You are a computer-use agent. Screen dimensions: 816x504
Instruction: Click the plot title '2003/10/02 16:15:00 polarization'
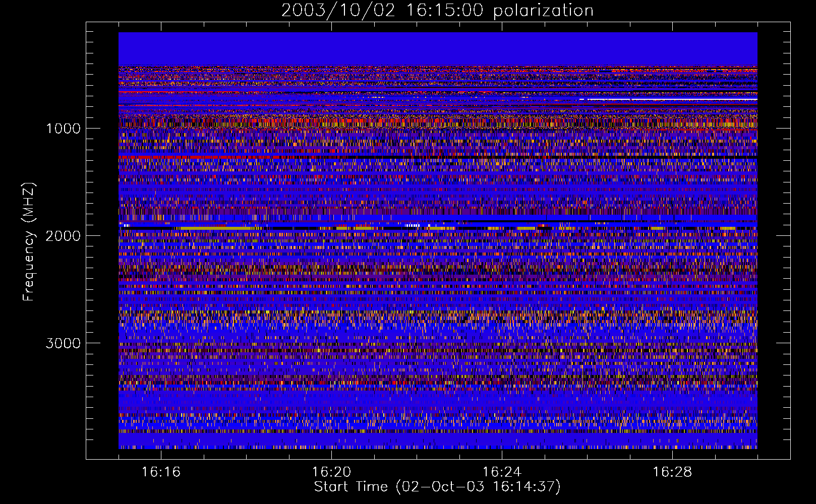[x=437, y=11]
